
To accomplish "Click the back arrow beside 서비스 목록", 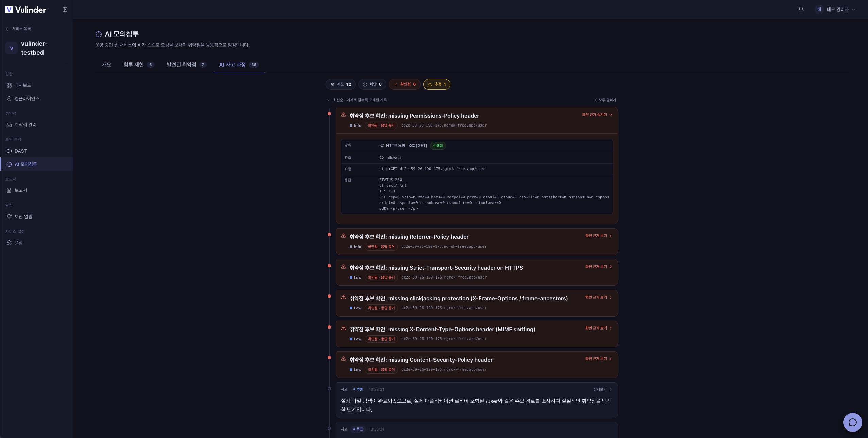I will click(8, 29).
